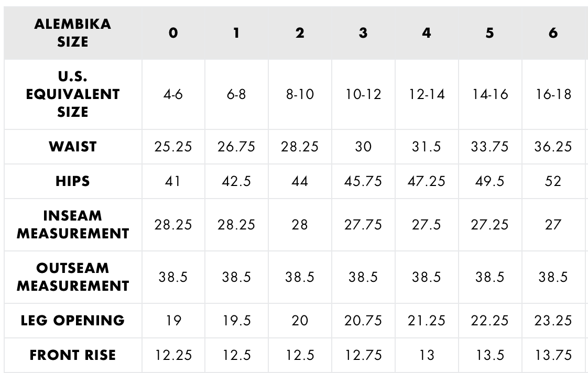
Task: Click the Waist row label
Action: click(73, 146)
